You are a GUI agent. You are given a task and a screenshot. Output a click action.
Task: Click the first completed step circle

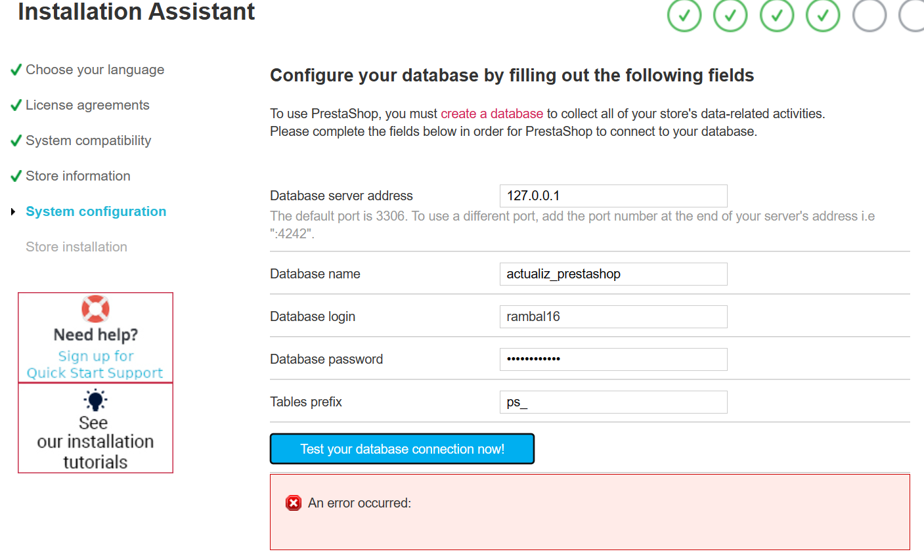pyautogui.click(x=684, y=15)
